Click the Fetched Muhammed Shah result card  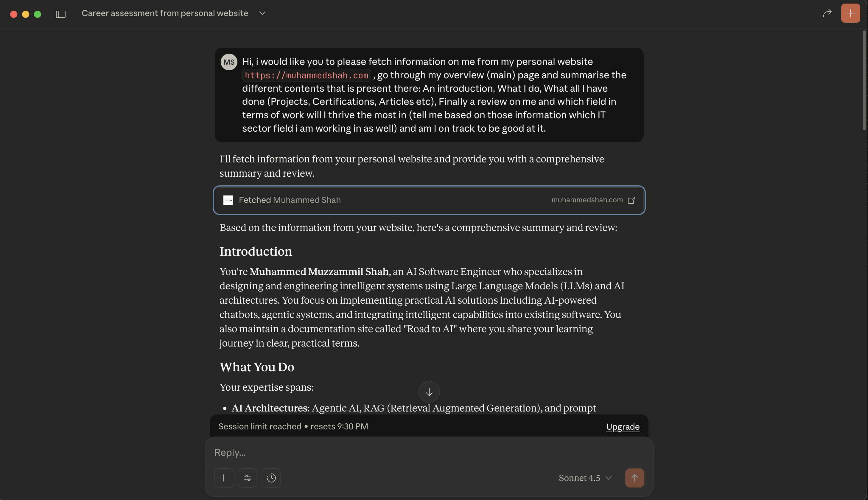coord(429,200)
